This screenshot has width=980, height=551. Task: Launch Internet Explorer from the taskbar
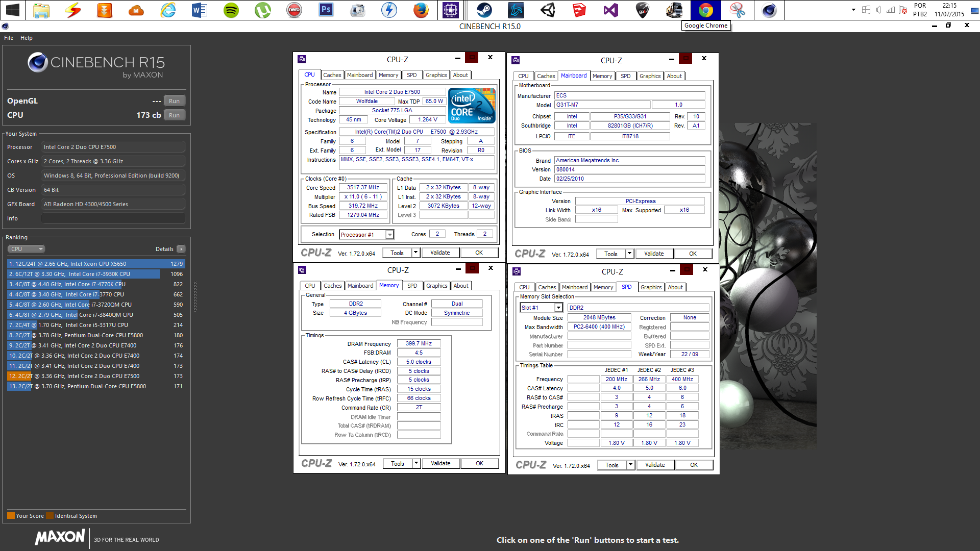point(168,10)
